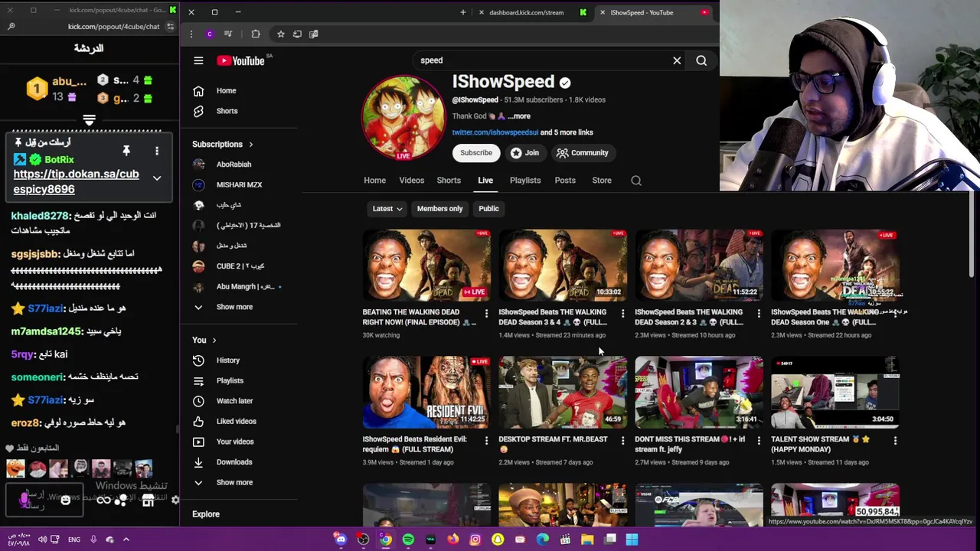This screenshot has width=980, height=551.
Task: Click the Windows Start button
Action: point(632,540)
